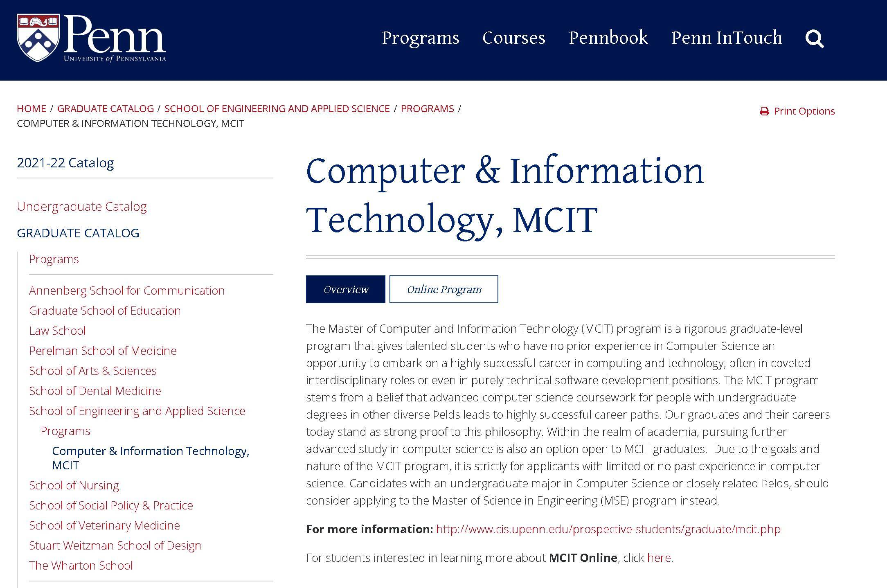Click the search magnifier icon
Image resolution: width=887 pixels, height=588 pixels.
pos(816,38)
